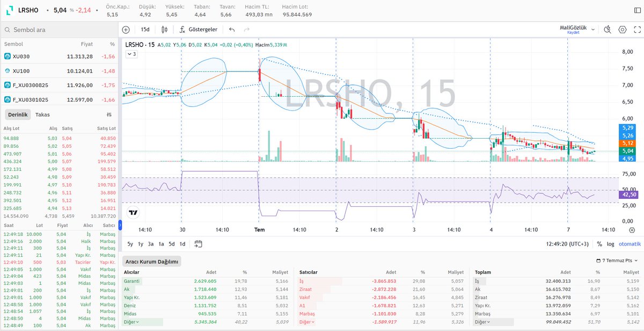The width and height of the screenshot is (644, 331).
Task: Open the Göstergeler indicators button
Action: (x=198, y=30)
